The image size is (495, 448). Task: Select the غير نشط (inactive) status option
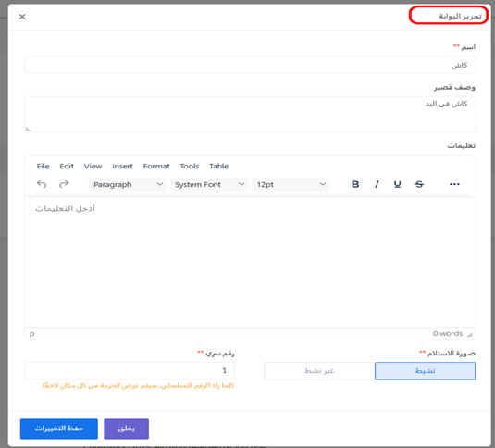click(x=319, y=370)
